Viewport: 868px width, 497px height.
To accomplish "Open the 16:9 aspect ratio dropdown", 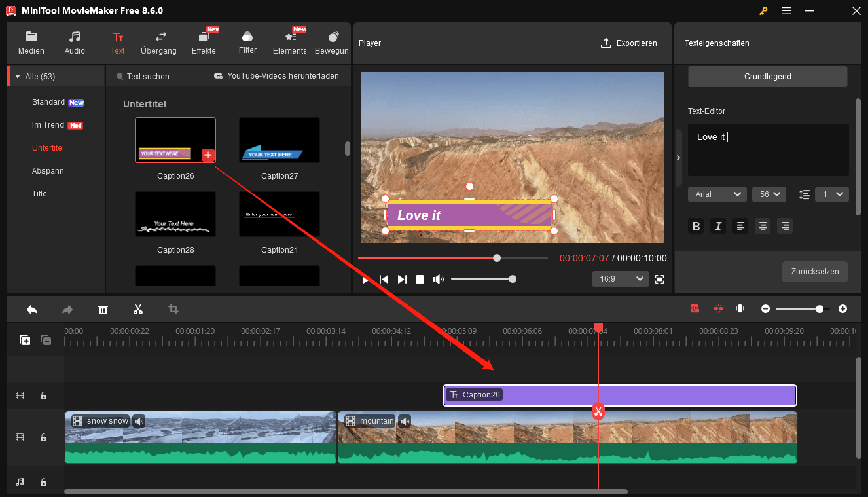I will pos(620,278).
